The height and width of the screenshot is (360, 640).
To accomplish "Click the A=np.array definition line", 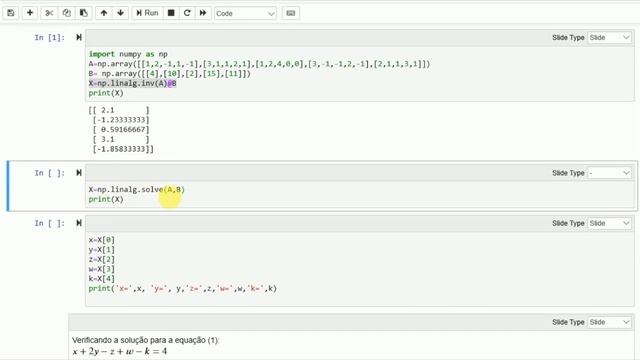I will tap(259, 64).
